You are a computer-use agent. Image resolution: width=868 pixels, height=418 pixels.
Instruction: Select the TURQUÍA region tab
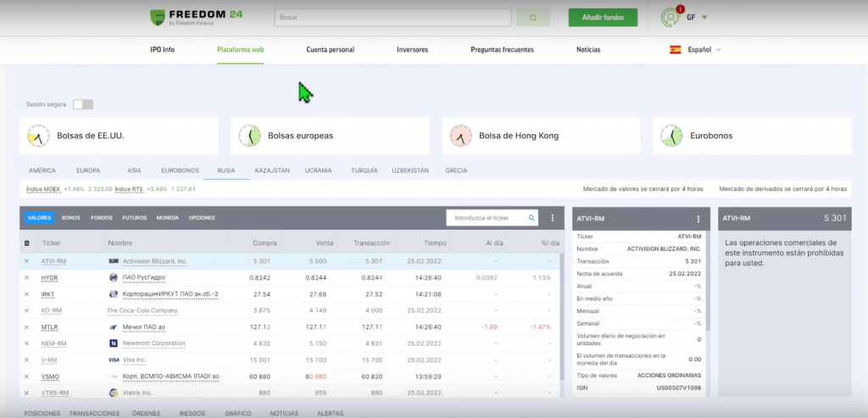pos(364,170)
